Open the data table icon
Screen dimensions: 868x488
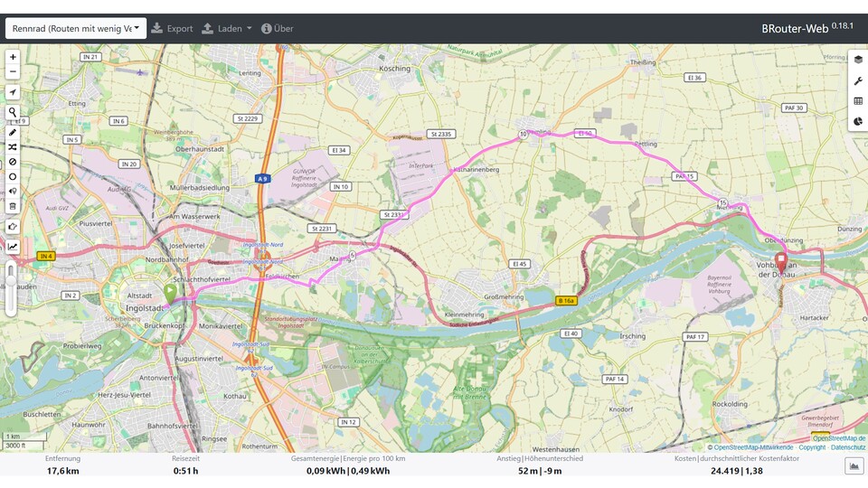click(858, 101)
